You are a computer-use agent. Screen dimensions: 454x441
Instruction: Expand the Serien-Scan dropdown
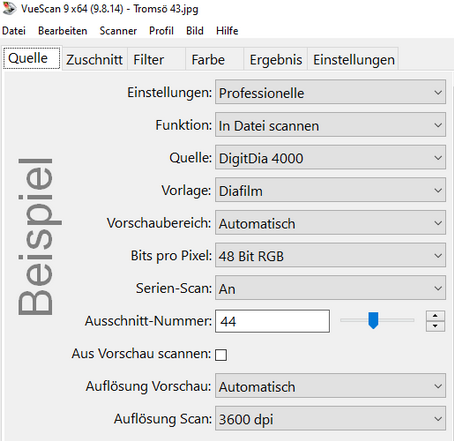[x=330, y=288]
